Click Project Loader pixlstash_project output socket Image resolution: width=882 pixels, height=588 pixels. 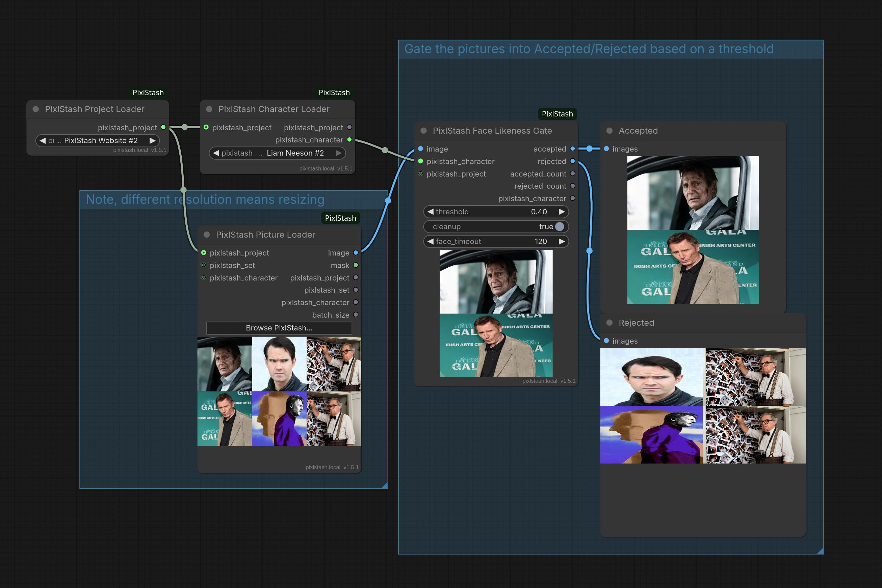pos(163,128)
